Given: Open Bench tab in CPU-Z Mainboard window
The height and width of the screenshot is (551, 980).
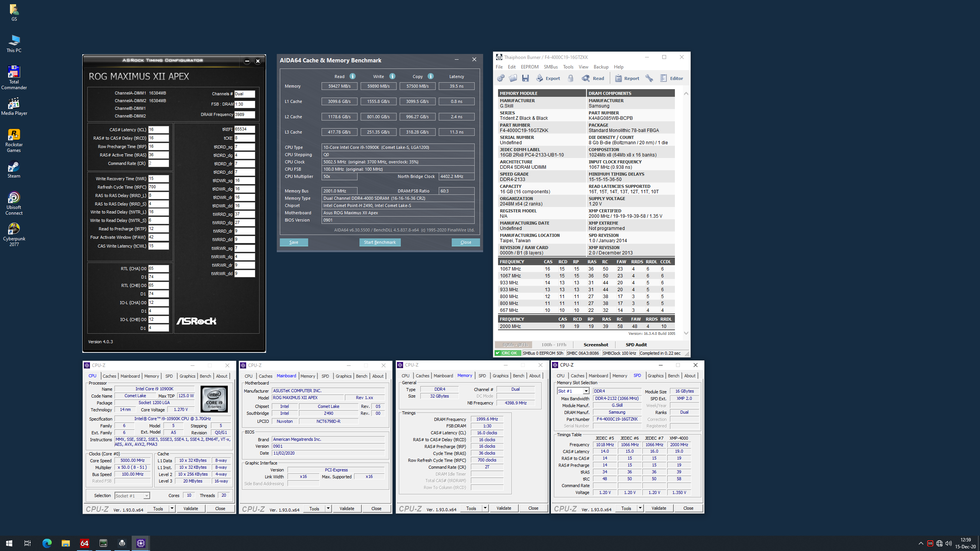Looking at the screenshot, I should 361,376.
